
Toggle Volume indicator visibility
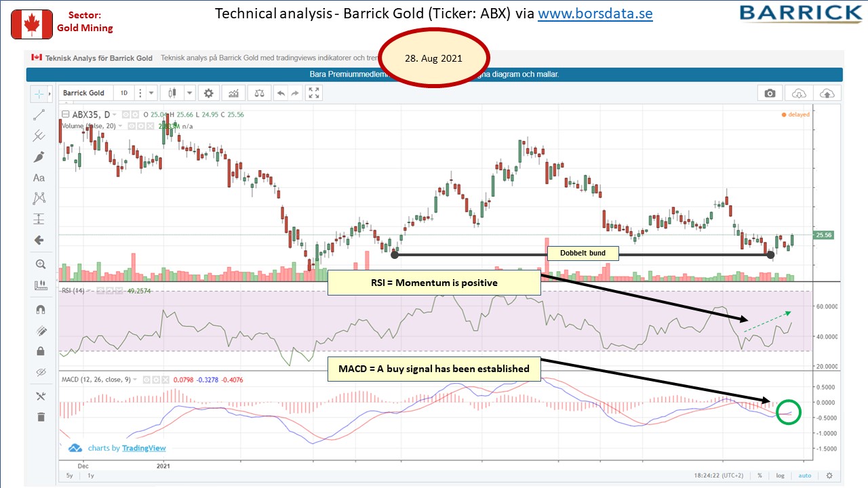[132, 126]
